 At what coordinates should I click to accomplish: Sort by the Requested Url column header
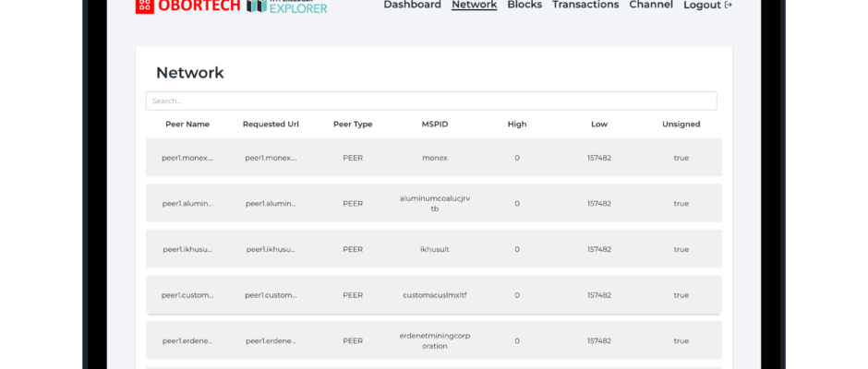271,124
